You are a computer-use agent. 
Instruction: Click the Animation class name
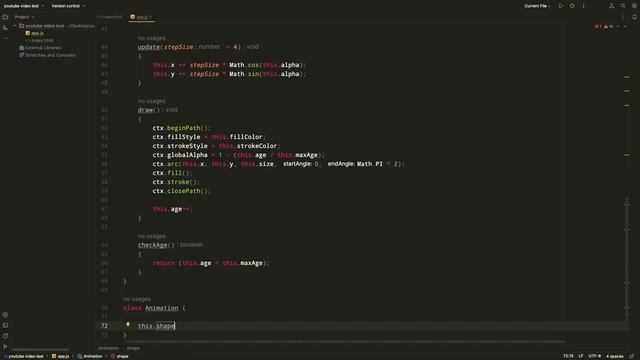tap(162, 308)
